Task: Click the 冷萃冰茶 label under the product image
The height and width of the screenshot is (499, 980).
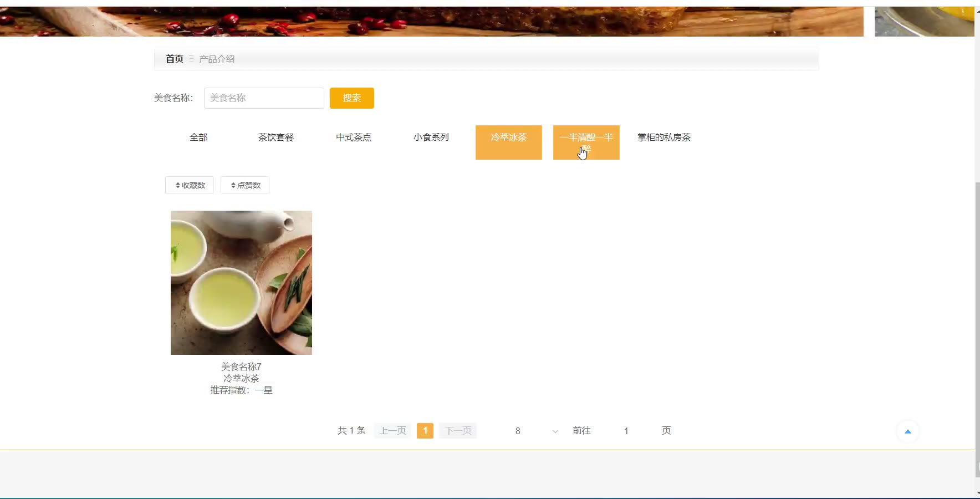Action: (241, 378)
